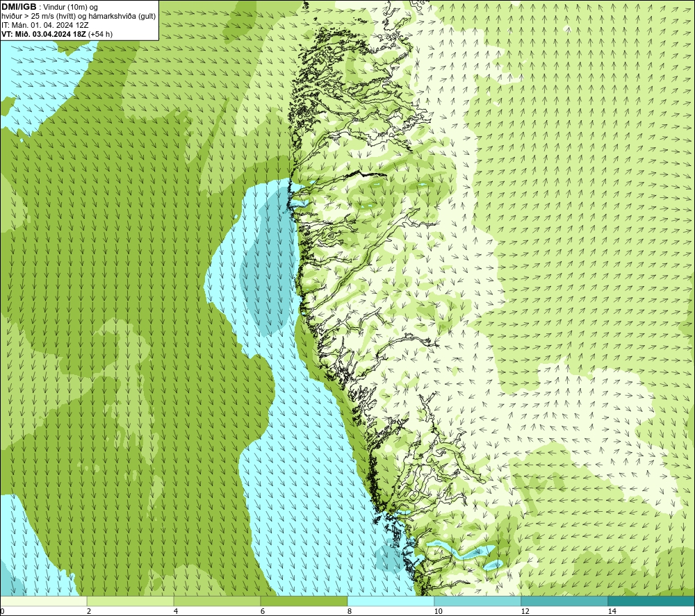Click the 'IT: Mán. 01. 04. 2024 12Z' line
The width and height of the screenshot is (695, 616).
click(44, 25)
